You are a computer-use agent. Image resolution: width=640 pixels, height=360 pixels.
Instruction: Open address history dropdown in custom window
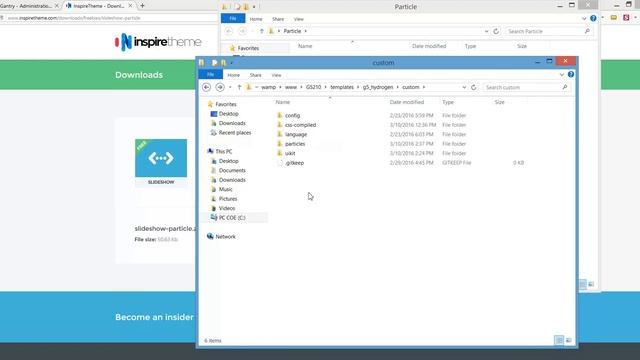464,87
